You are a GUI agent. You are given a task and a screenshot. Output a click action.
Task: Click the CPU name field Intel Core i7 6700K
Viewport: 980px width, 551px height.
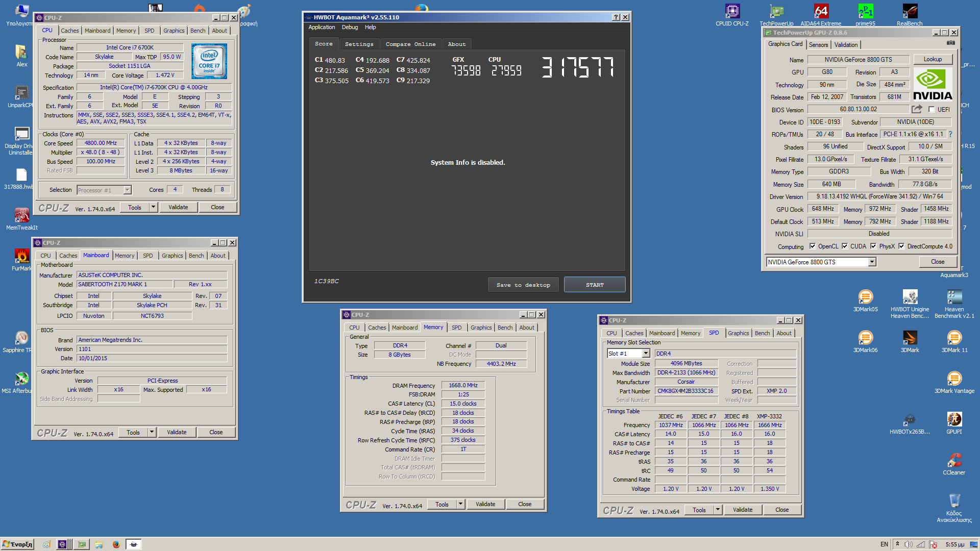pyautogui.click(x=130, y=47)
